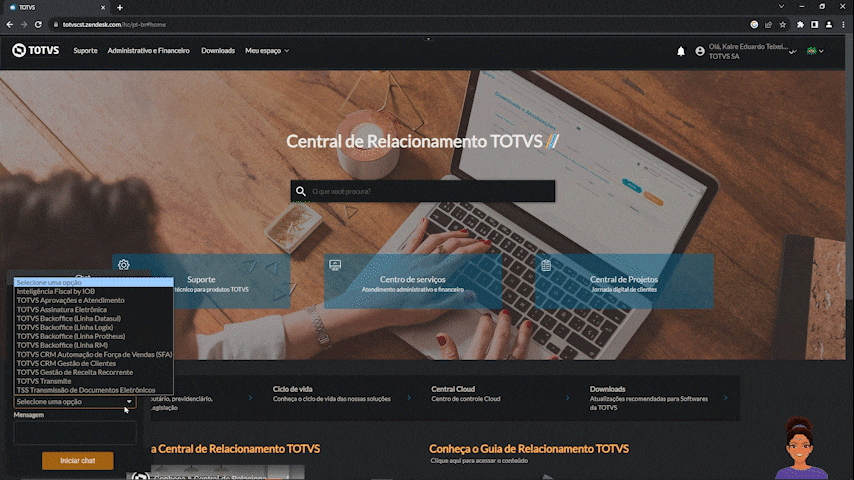Click arrow next to Downloads card
Screen dimensions: 854x480
725,398
